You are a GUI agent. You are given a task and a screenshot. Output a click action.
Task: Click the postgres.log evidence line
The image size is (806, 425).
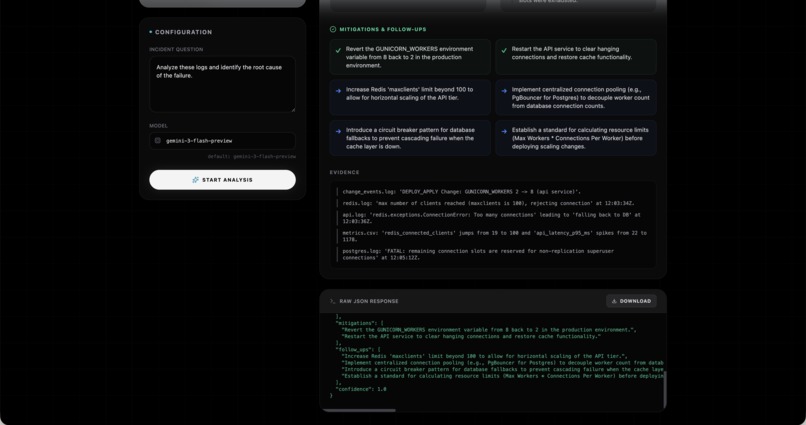(x=478, y=254)
